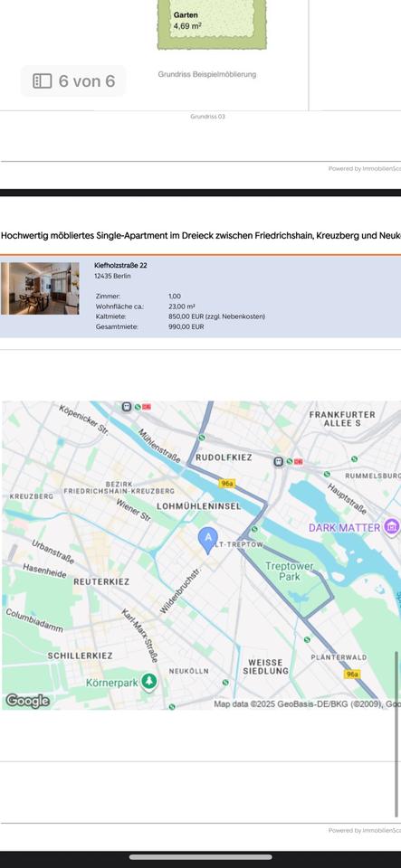Tap the floor plan garden area image
The image size is (401, 868).
point(212,24)
